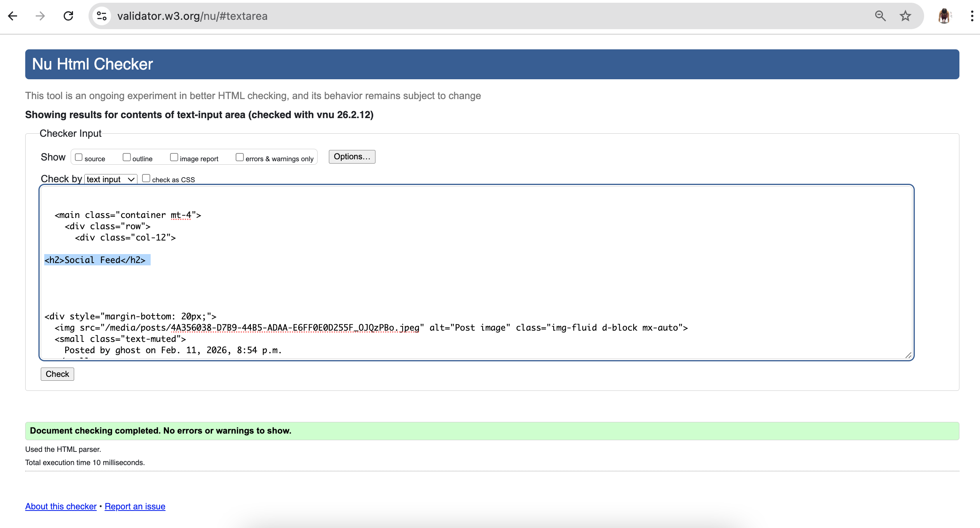Enable check as CSS
The height and width of the screenshot is (528, 980).
pyautogui.click(x=146, y=178)
